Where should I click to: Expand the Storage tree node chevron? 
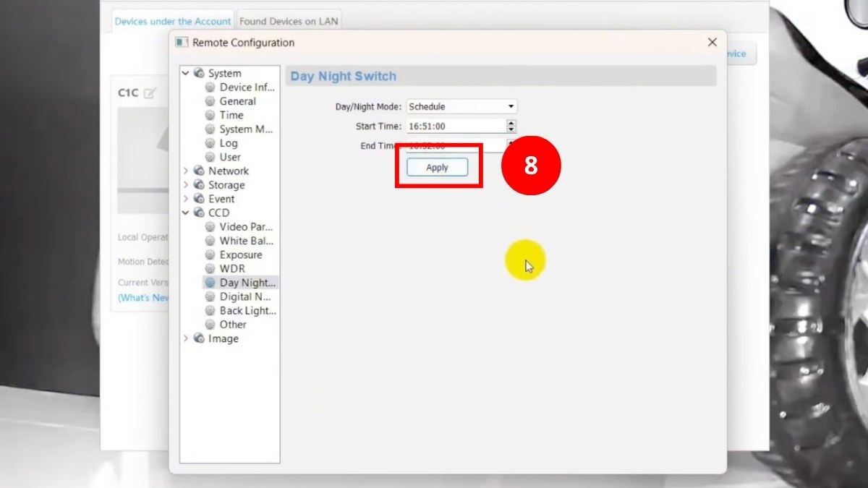(x=186, y=185)
